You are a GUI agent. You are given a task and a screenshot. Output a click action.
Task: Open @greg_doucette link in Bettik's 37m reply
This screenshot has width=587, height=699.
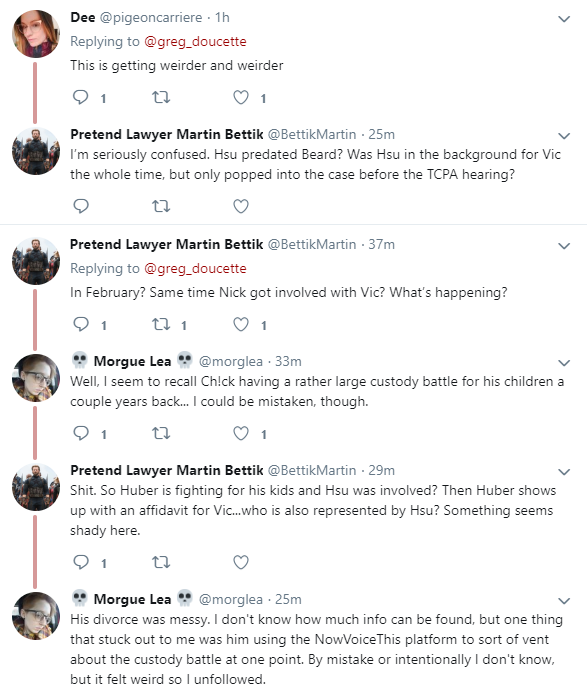195,268
